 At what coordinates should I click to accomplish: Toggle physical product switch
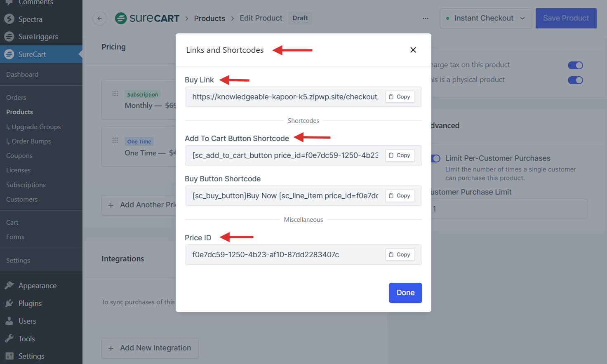pyautogui.click(x=575, y=80)
